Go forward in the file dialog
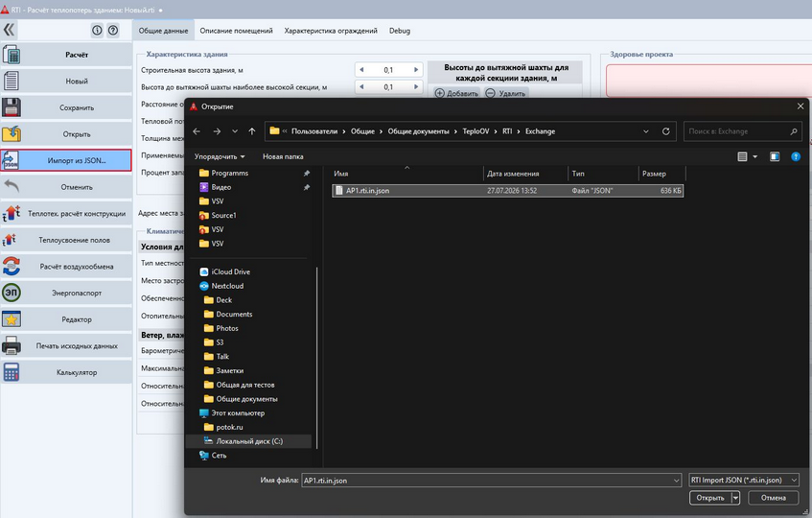 point(217,131)
